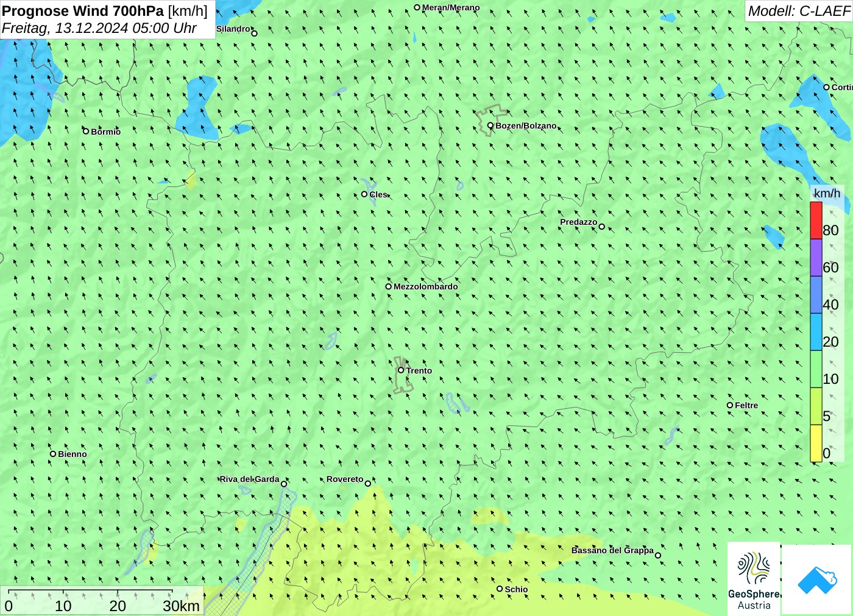The image size is (853, 616).
Task: Click the 'Bozen/Bolzano' label text
Action: click(x=526, y=126)
